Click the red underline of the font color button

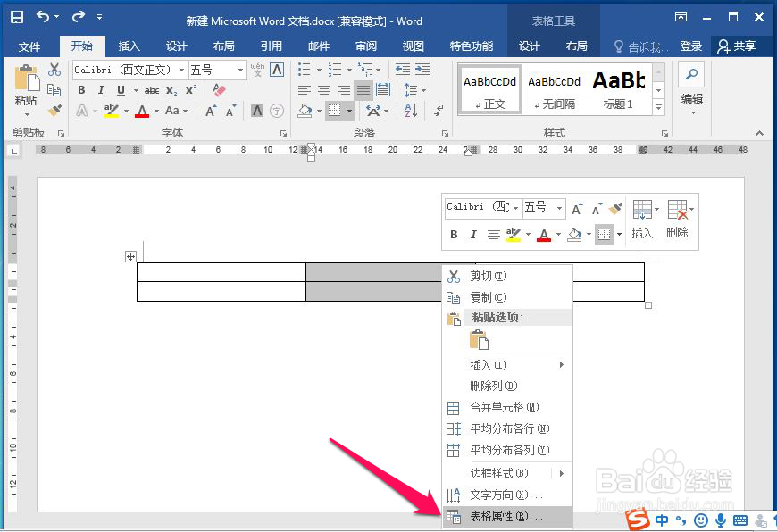pos(141,115)
